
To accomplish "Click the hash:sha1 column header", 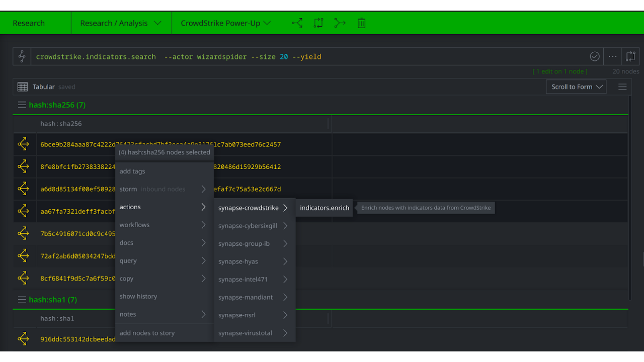I will [x=57, y=318].
